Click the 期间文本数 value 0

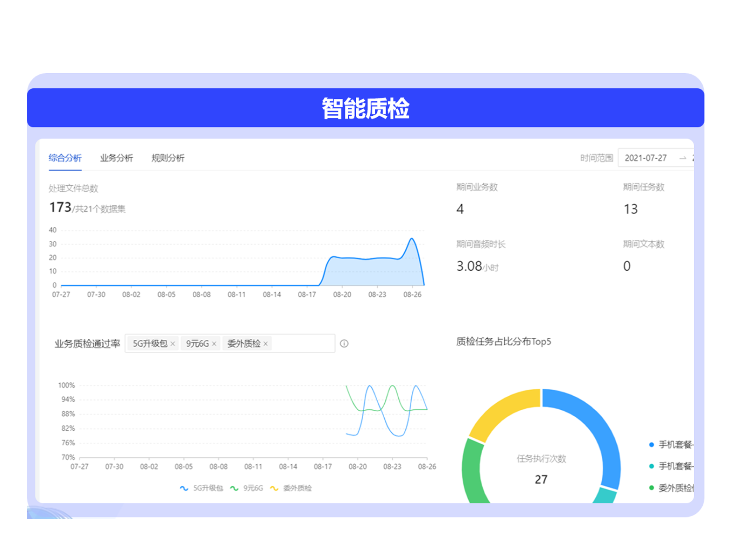pyautogui.click(x=627, y=266)
